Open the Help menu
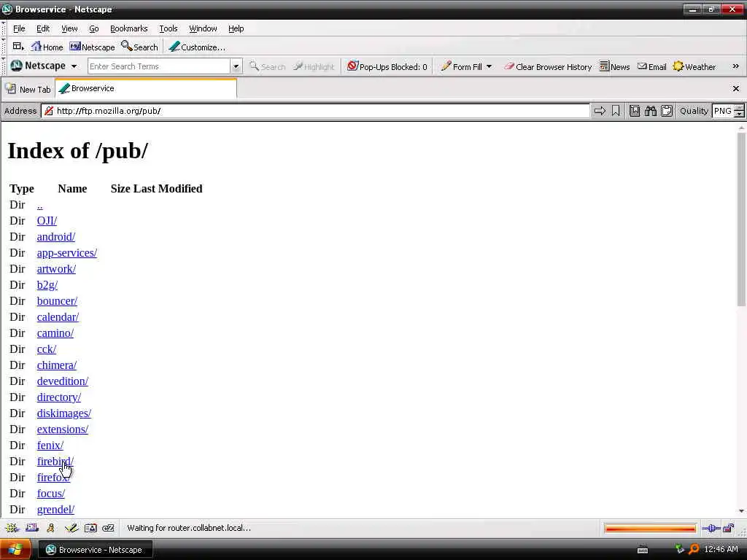 point(236,28)
